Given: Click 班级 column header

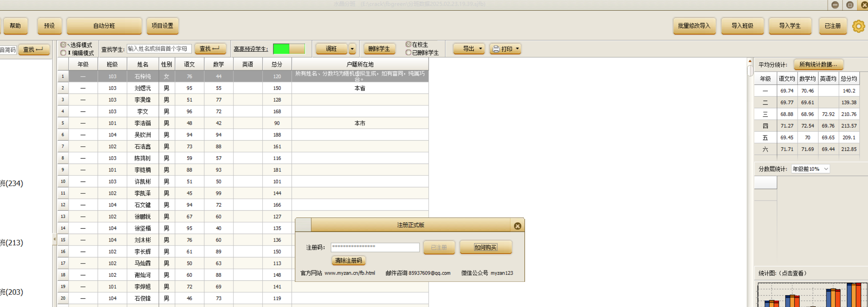Looking at the screenshot, I should [112, 64].
